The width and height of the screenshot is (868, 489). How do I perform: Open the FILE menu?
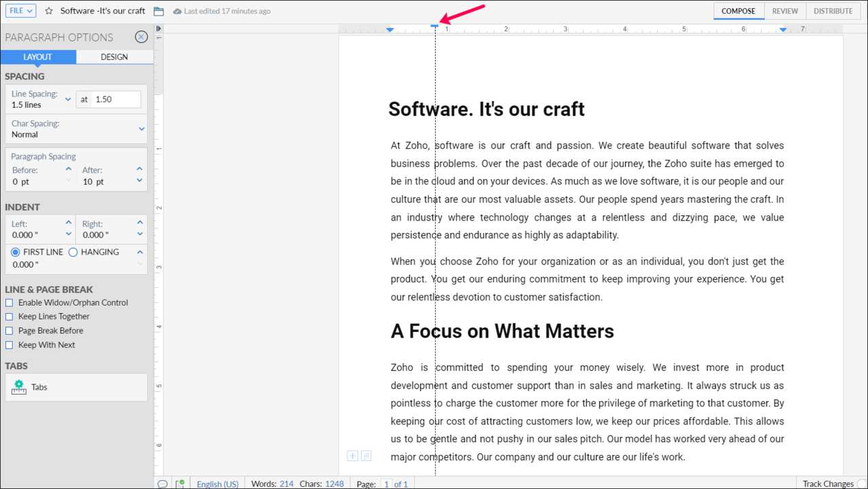(21, 11)
